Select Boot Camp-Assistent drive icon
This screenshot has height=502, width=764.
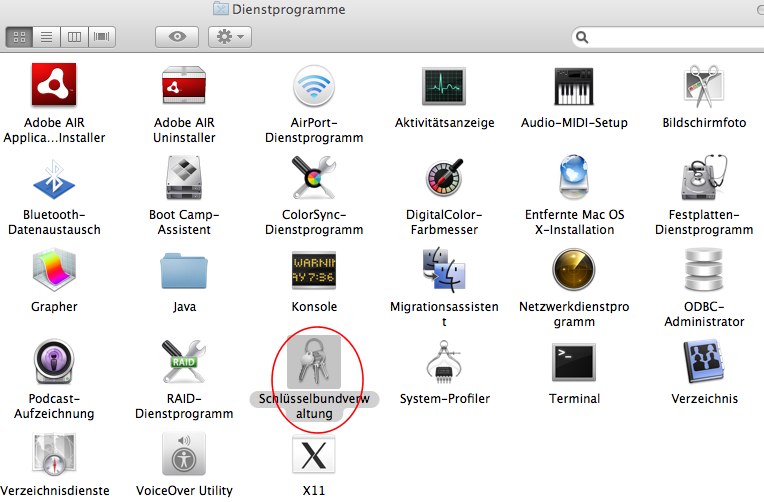coord(184,178)
